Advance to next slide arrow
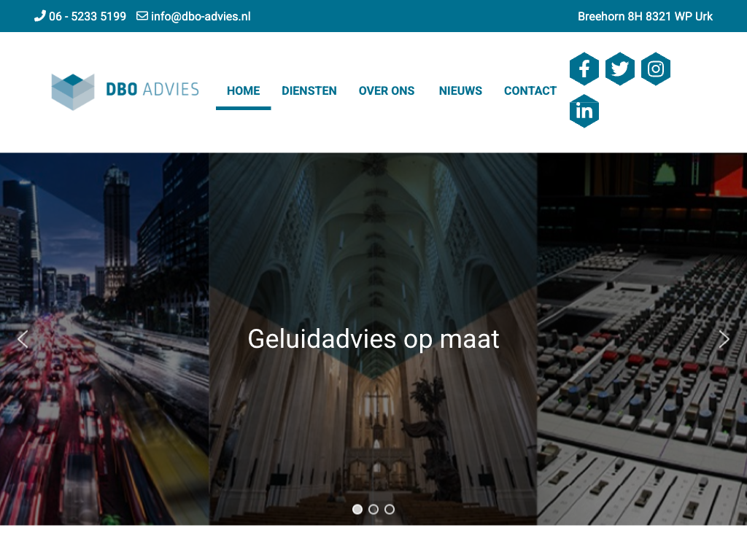This screenshot has width=747, height=560. (x=724, y=339)
